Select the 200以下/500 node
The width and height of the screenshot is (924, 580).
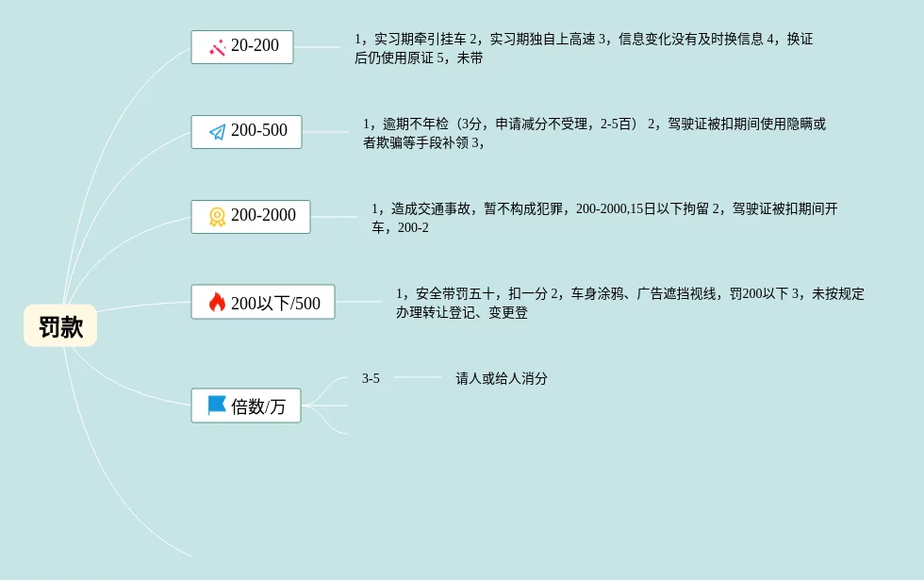pos(263,302)
